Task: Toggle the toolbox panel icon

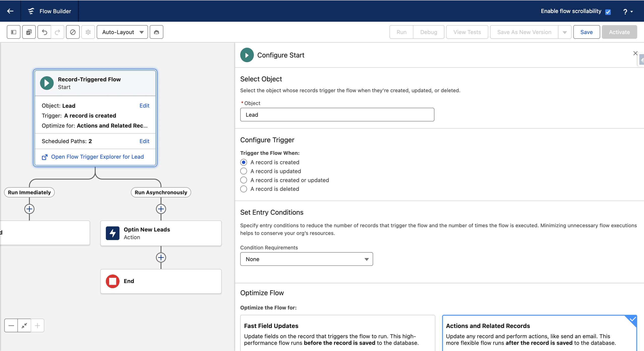Action: [14, 32]
